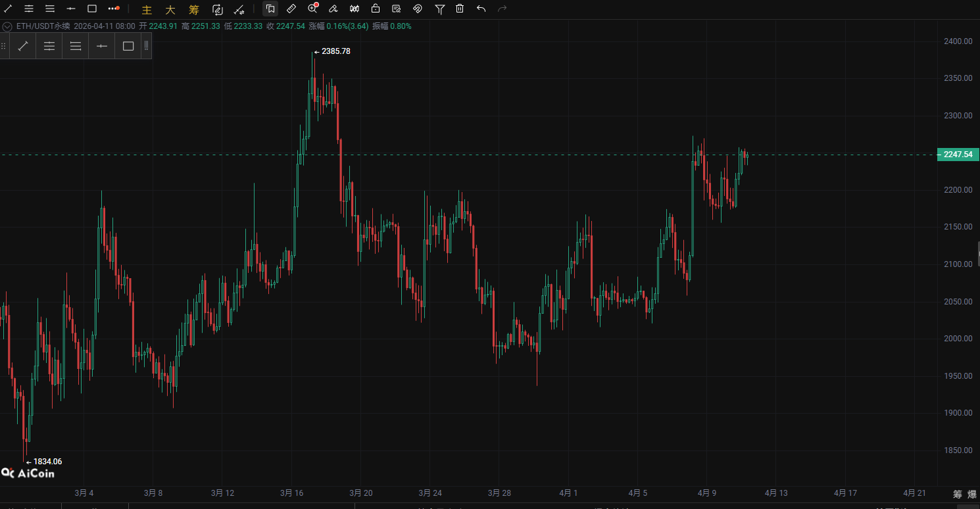Undo the last drawing action
980x509 pixels.
pos(481,9)
